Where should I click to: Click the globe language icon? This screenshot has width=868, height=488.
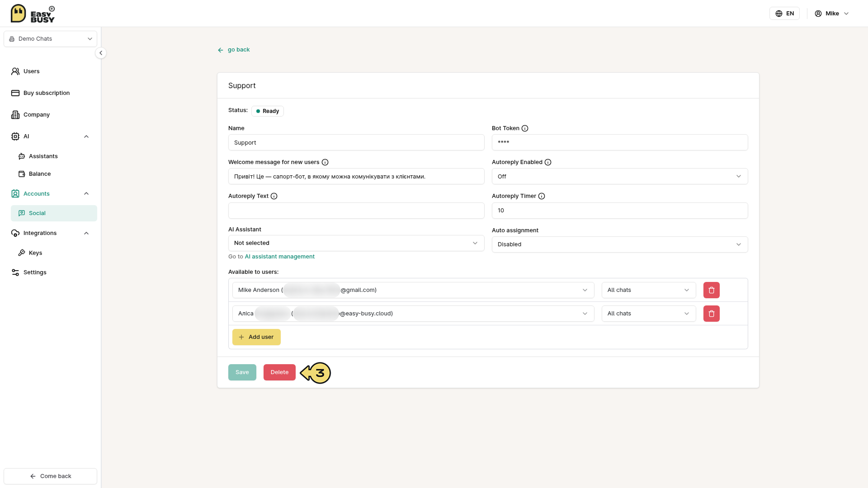[x=779, y=14]
